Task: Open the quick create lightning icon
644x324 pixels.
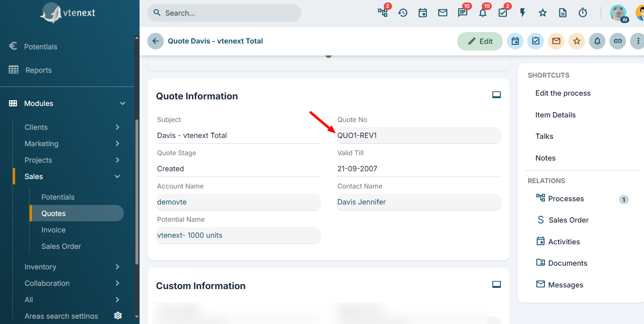Action: (523, 13)
